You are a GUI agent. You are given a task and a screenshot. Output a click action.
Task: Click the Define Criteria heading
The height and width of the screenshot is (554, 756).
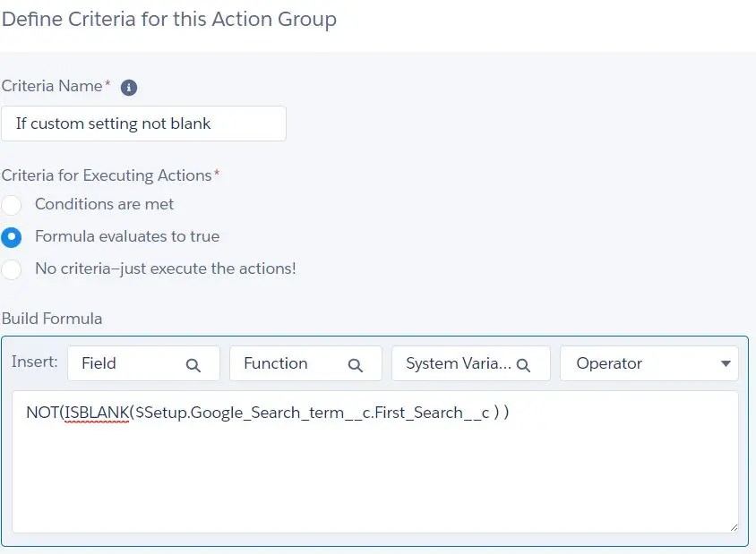(170, 19)
